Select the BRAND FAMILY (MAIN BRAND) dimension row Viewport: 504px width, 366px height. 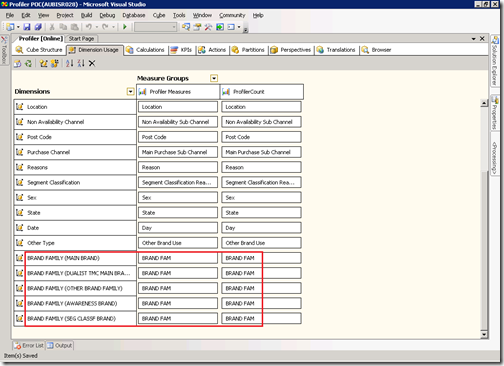tap(75, 258)
